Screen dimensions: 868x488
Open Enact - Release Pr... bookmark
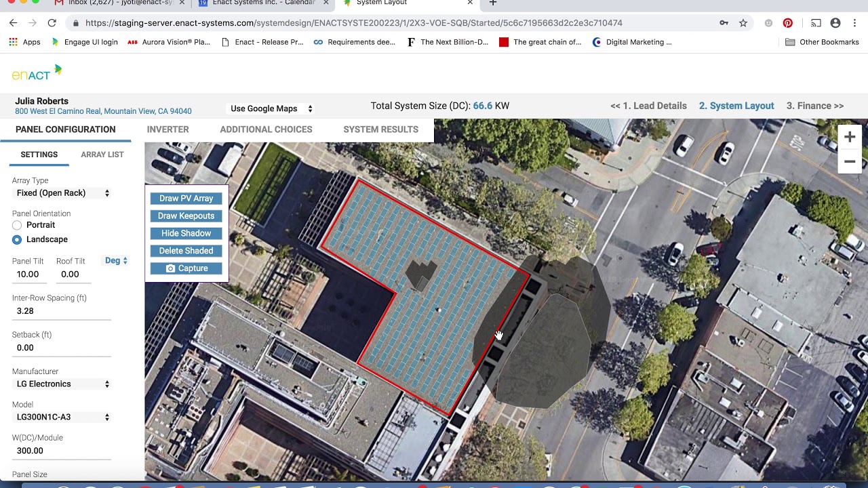coord(262,42)
